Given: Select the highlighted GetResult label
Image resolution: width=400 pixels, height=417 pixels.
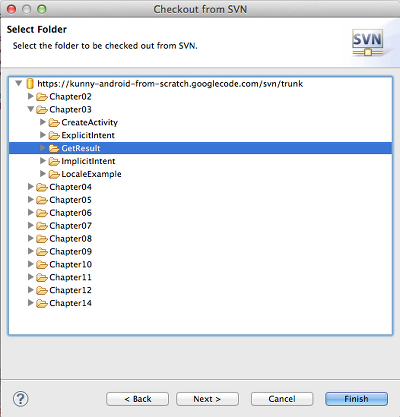Looking at the screenshot, I should pos(81,148).
